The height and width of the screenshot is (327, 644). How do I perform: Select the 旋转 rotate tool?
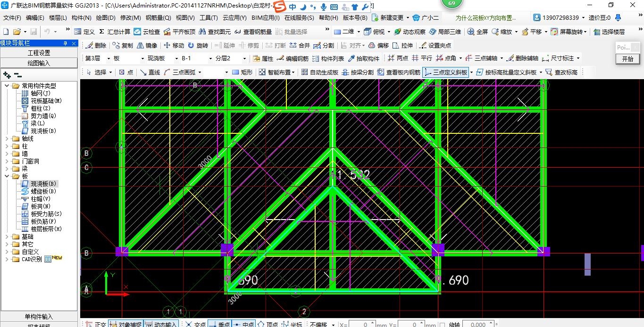point(198,45)
